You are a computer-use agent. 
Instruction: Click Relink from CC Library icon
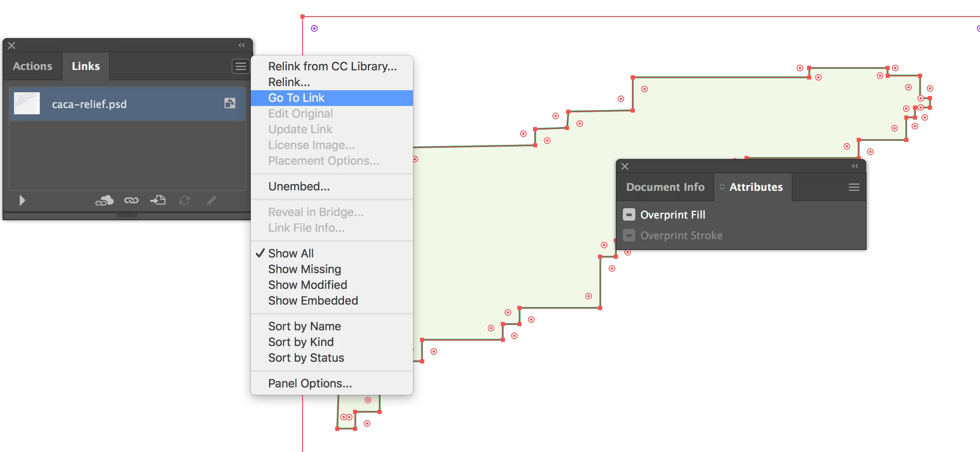pyautogui.click(x=104, y=201)
